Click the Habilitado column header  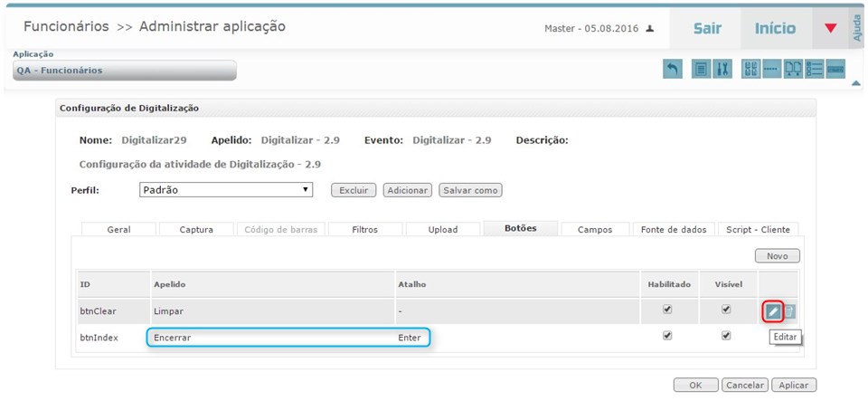(669, 284)
